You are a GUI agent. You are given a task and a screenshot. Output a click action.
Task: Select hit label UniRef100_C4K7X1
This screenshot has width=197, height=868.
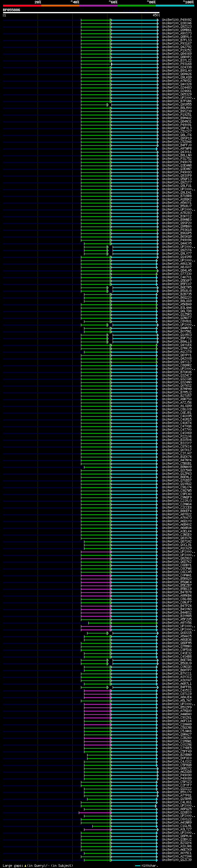pos(177,277)
